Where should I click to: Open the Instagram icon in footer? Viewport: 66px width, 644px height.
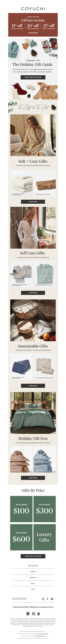click(43, 599)
